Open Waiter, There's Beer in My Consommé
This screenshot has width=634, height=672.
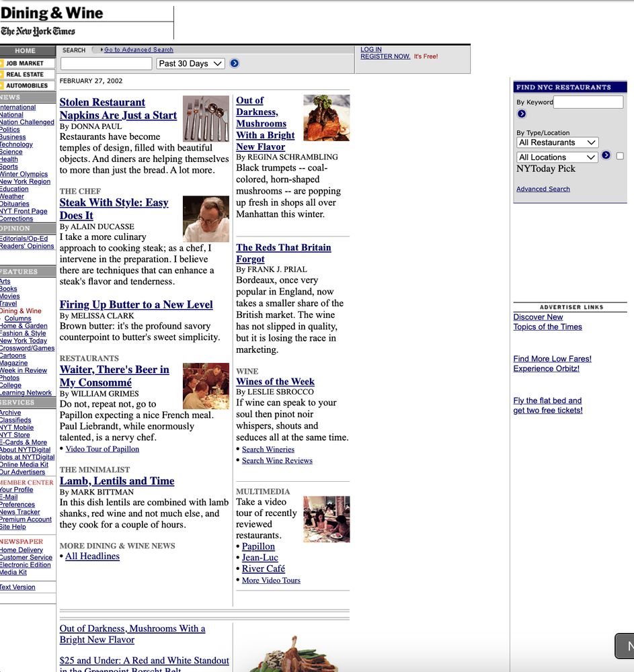coord(114,376)
